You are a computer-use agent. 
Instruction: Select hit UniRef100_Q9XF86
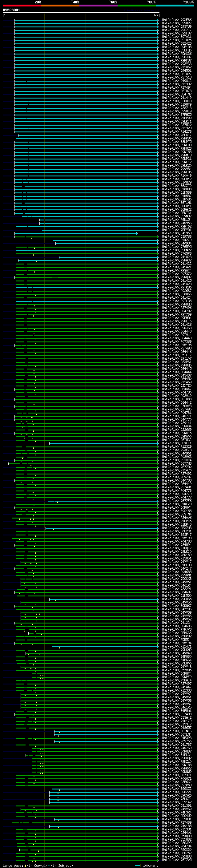tap(176, 20)
